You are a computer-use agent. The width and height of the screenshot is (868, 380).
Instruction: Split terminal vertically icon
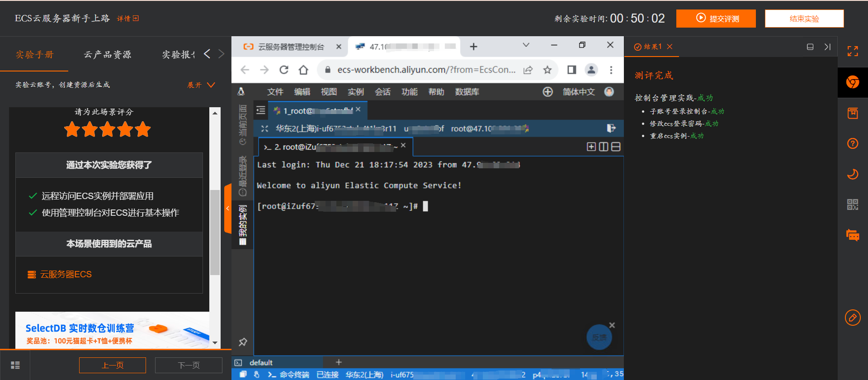[604, 147]
